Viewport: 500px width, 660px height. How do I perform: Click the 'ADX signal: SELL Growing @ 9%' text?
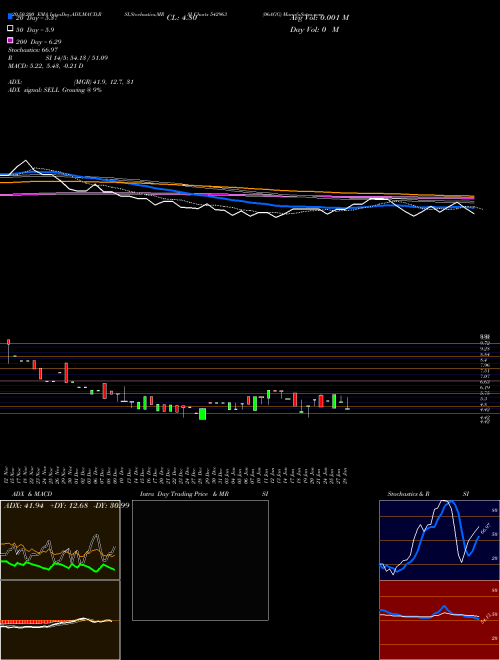(x=55, y=90)
